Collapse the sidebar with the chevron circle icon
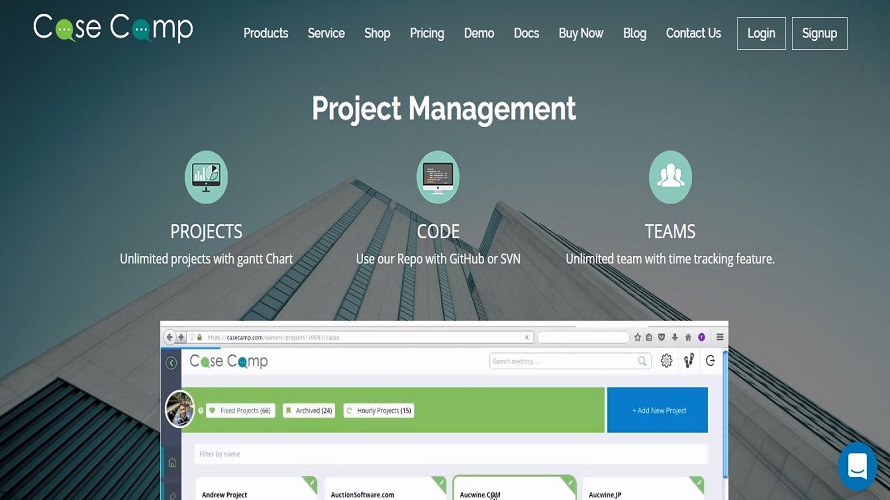 tap(171, 363)
